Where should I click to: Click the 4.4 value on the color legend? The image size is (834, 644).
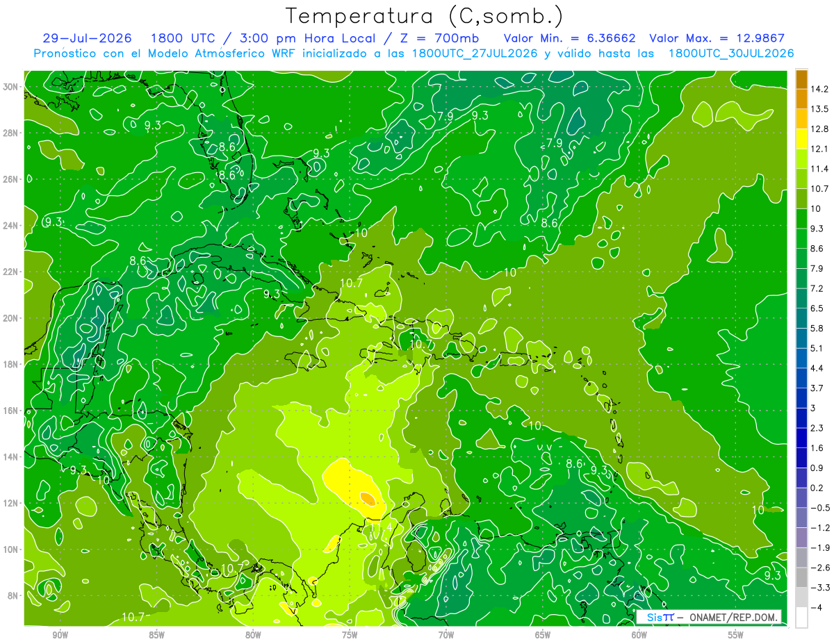817,368
